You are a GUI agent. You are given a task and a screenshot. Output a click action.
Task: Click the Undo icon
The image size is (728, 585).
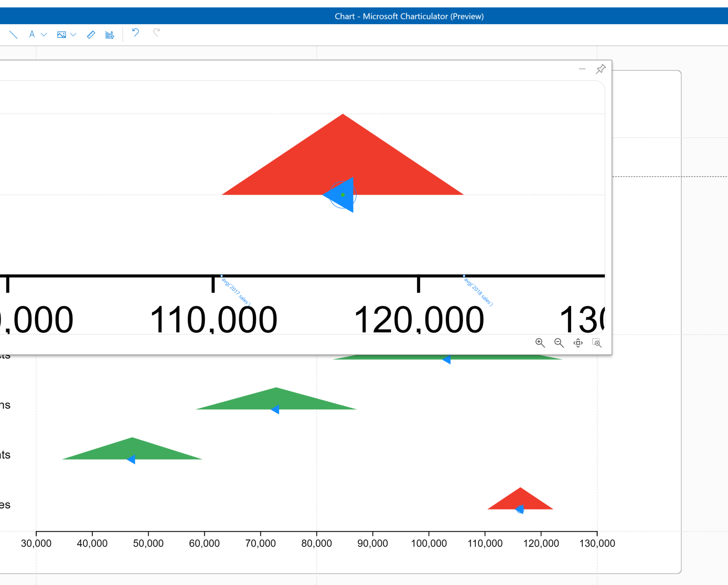pos(135,32)
